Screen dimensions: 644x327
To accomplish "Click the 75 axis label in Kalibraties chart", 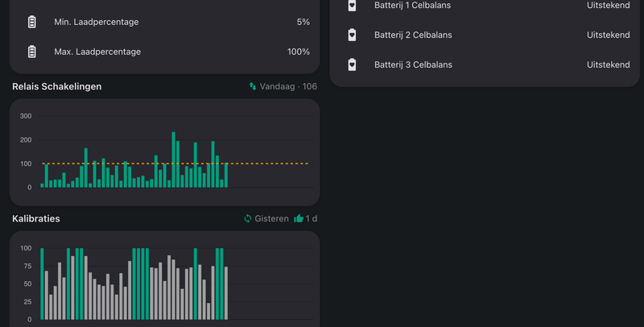I will [27, 267].
